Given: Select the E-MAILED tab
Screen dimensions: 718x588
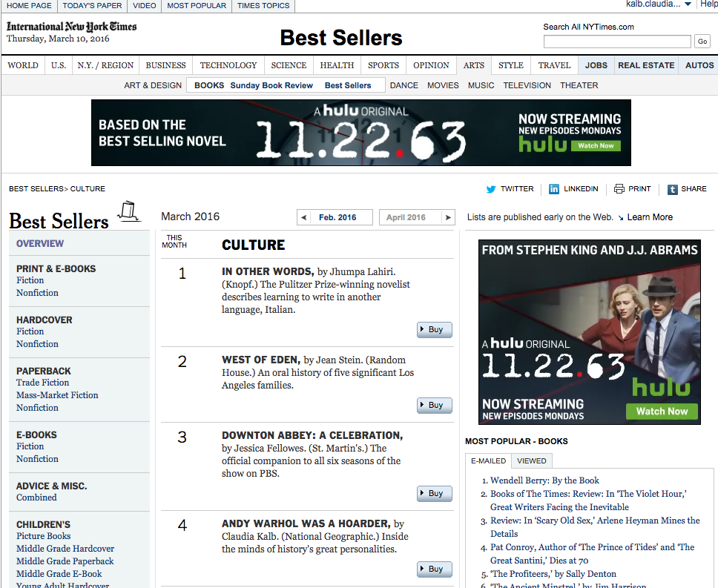Looking at the screenshot, I should [488, 460].
